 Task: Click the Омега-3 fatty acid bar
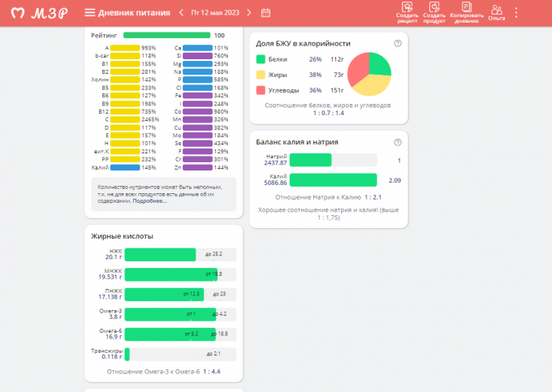(x=170, y=312)
